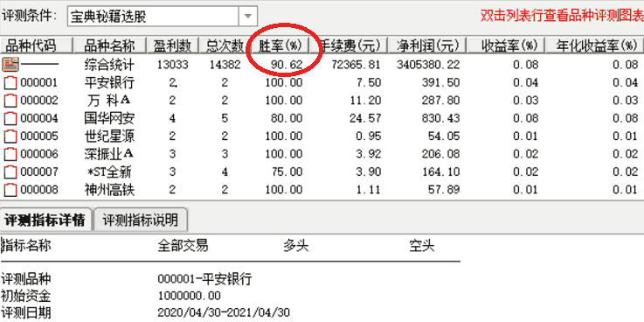The image size is (644, 322).
Task: Select the 万 科A row name
Action: (x=110, y=101)
